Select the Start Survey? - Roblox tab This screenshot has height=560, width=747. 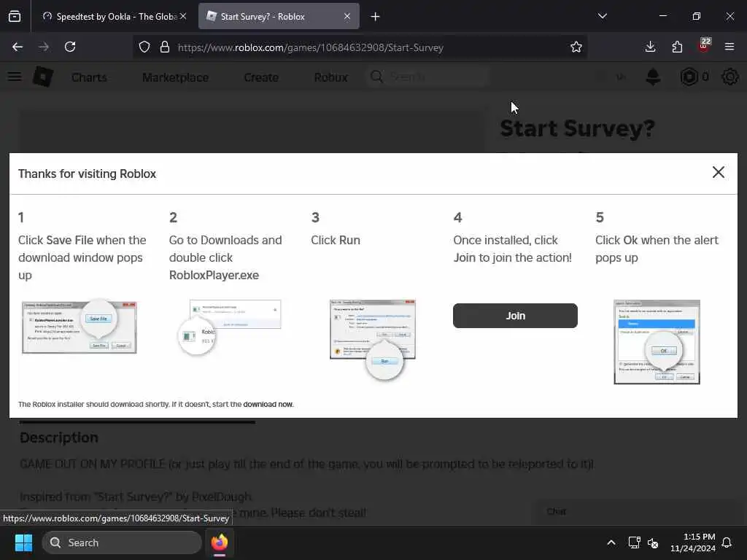[279, 16]
